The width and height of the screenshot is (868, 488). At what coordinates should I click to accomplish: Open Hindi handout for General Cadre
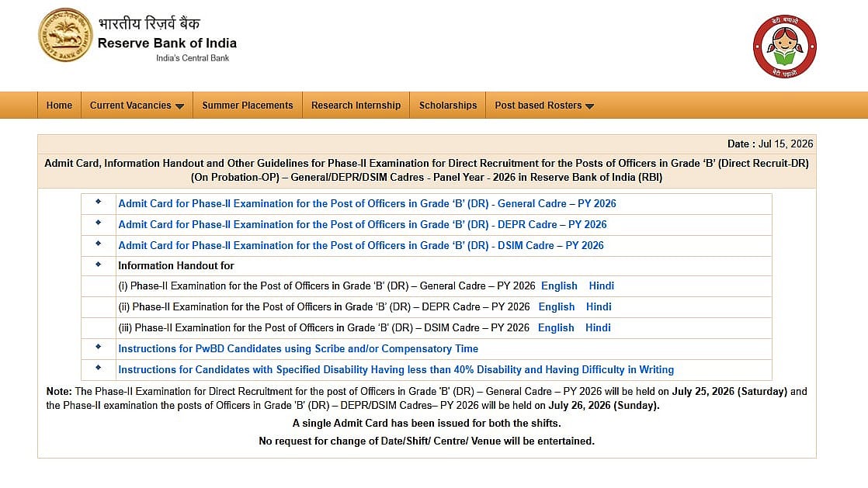tap(601, 286)
